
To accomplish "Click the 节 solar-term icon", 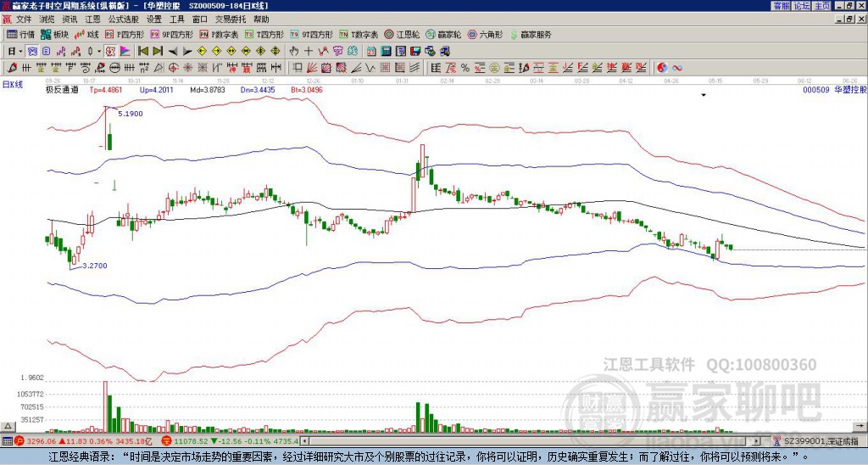I will click(x=337, y=52).
